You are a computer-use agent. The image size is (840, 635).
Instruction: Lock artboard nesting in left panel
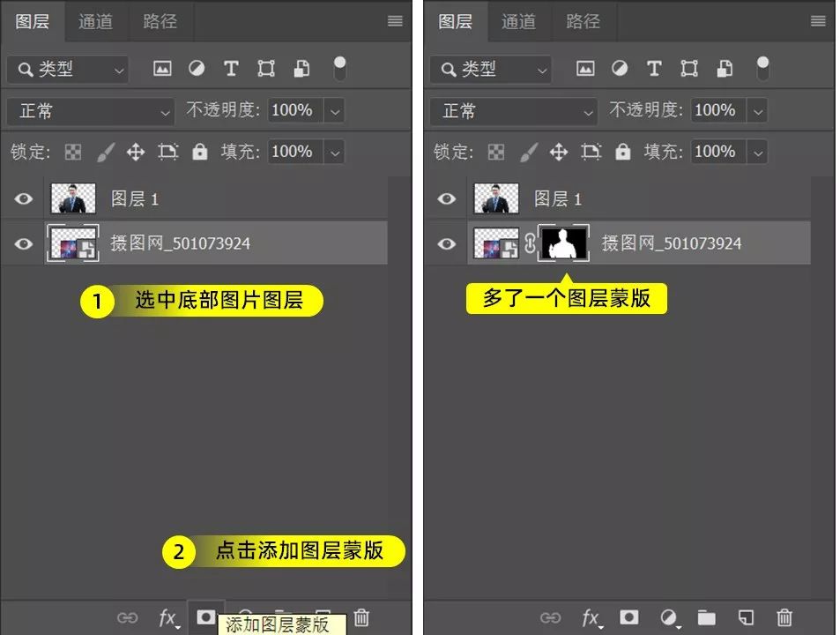(168, 153)
